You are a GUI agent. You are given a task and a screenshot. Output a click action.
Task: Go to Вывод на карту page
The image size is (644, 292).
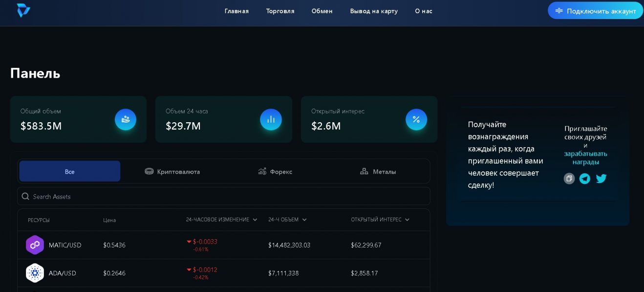coord(374,11)
